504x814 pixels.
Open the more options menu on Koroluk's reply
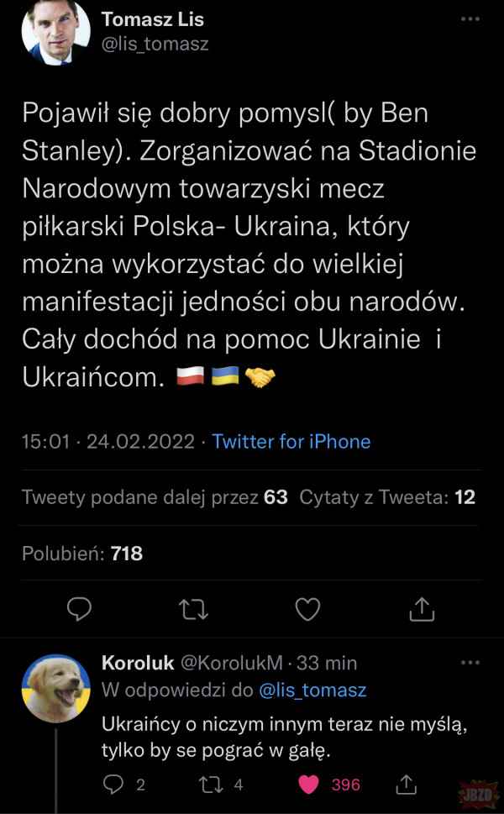(470, 662)
